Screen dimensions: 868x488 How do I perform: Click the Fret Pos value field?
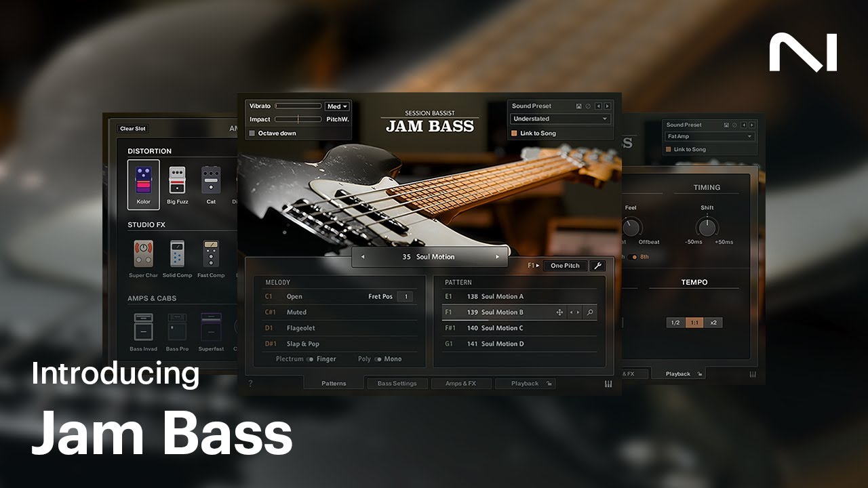(x=405, y=297)
